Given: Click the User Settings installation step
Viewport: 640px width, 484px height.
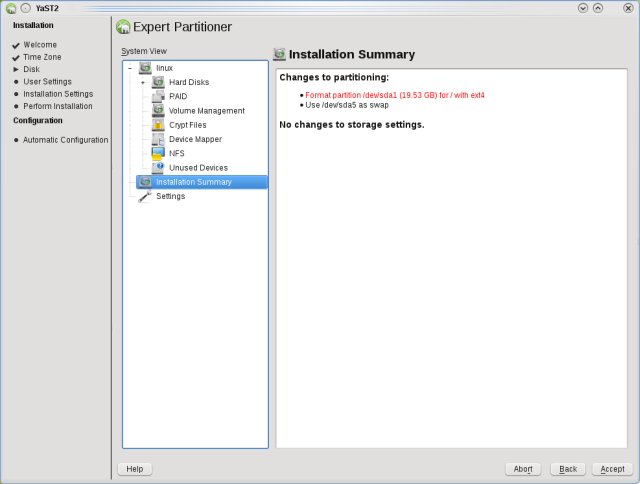Looking at the screenshot, I should point(47,81).
